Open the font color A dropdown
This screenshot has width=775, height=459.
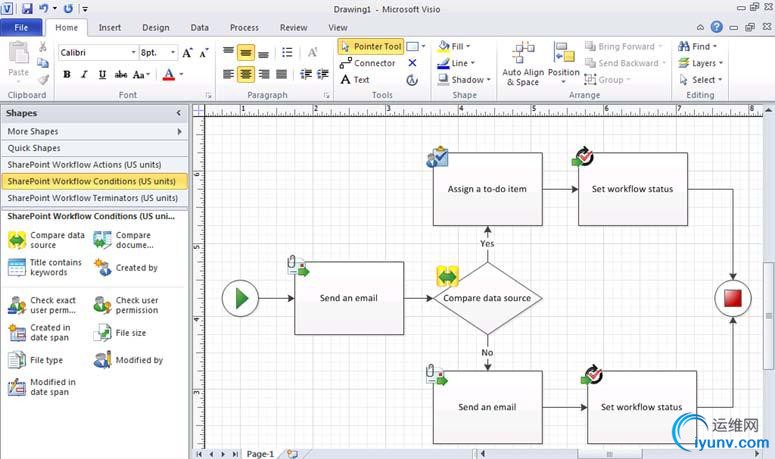(x=181, y=75)
